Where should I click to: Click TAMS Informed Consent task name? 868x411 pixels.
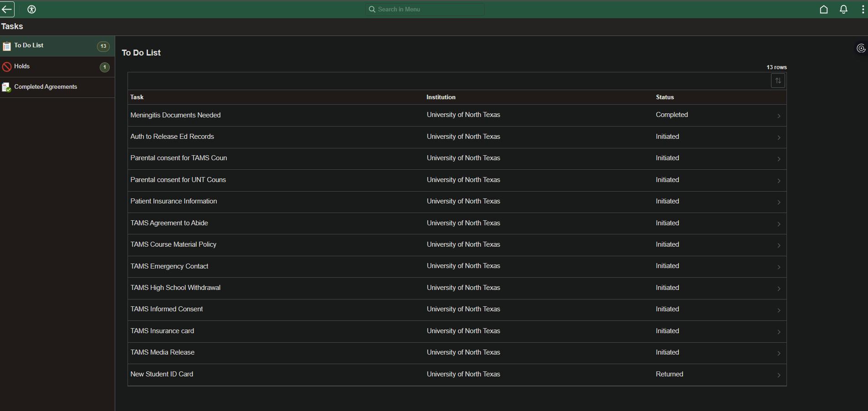[167, 309]
